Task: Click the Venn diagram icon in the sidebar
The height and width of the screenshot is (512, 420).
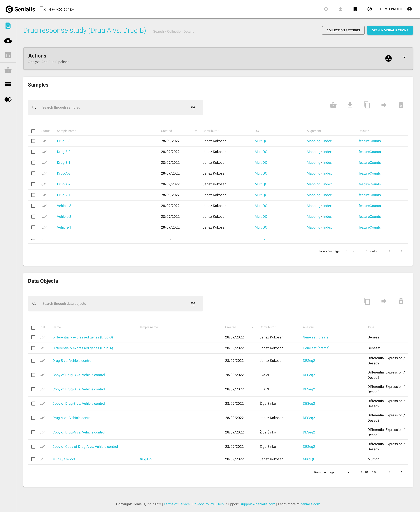Action: (x=8, y=99)
